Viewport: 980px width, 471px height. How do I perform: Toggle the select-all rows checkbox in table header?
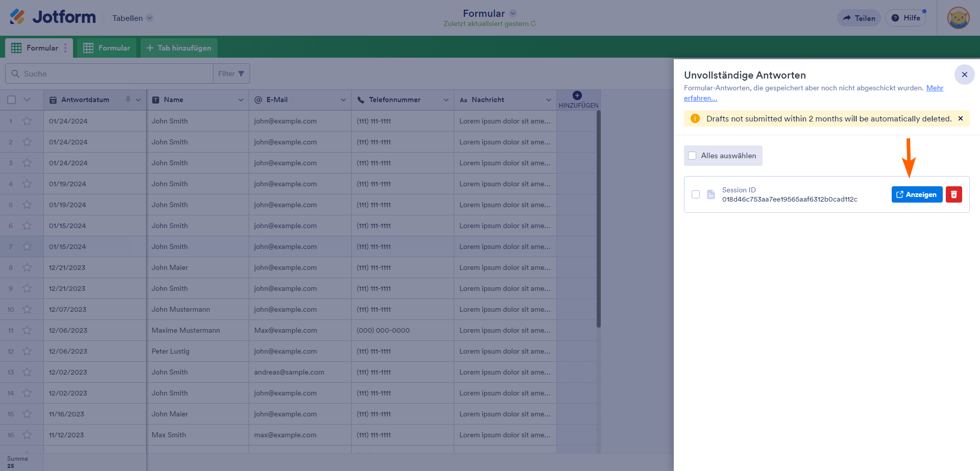(11, 100)
